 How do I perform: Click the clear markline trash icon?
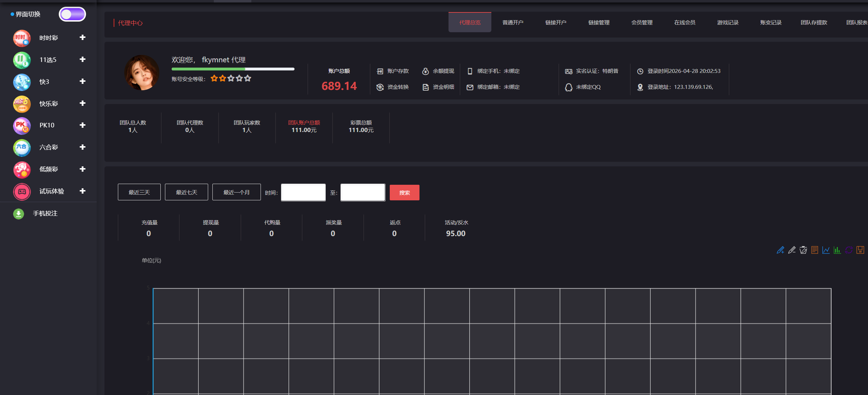coord(803,250)
